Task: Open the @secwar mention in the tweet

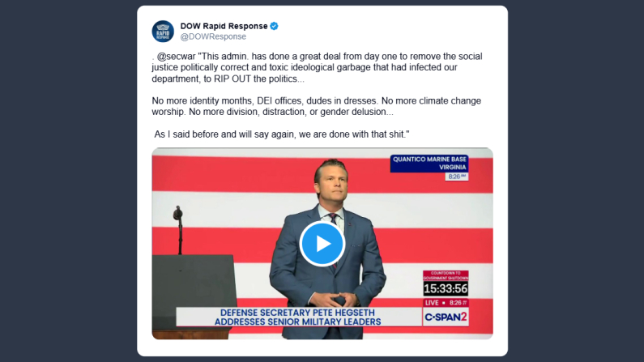Action: pyautogui.click(x=177, y=56)
